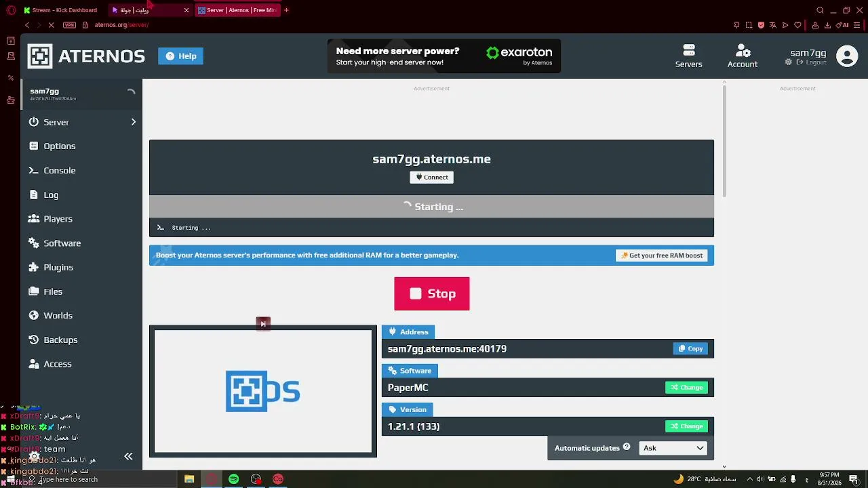Click the Connect button under server address
The height and width of the screenshot is (488, 868).
pyautogui.click(x=431, y=177)
